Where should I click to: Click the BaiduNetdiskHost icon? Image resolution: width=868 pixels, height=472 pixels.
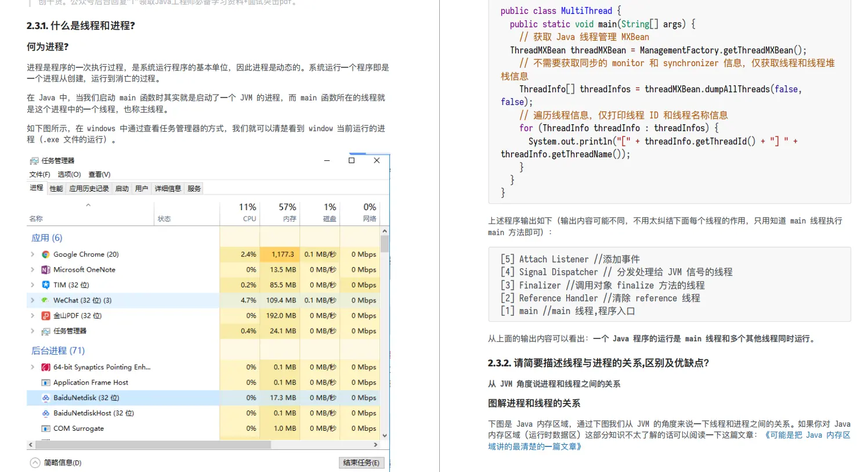pyautogui.click(x=45, y=413)
